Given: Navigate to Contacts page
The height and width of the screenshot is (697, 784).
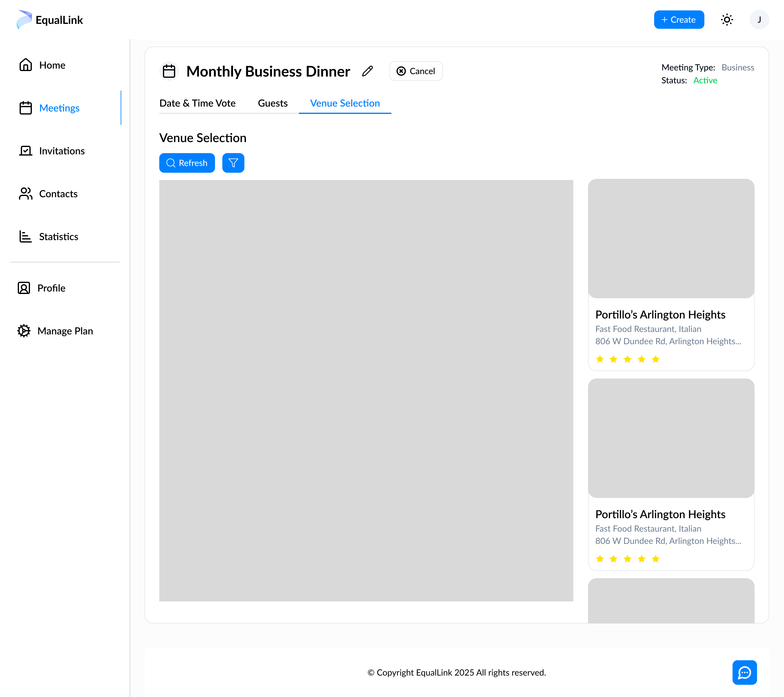Looking at the screenshot, I should tap(58, 194).
